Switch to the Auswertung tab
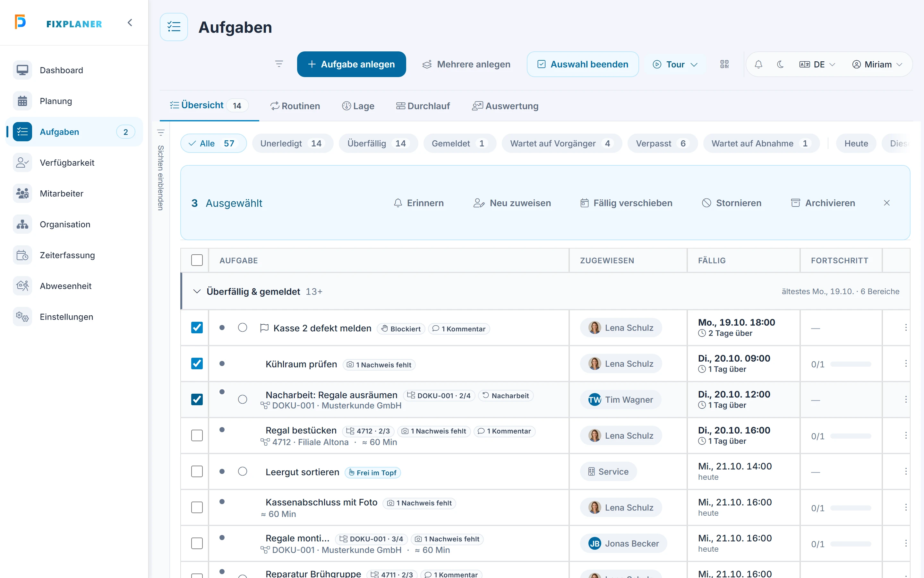 pos(505,106)
